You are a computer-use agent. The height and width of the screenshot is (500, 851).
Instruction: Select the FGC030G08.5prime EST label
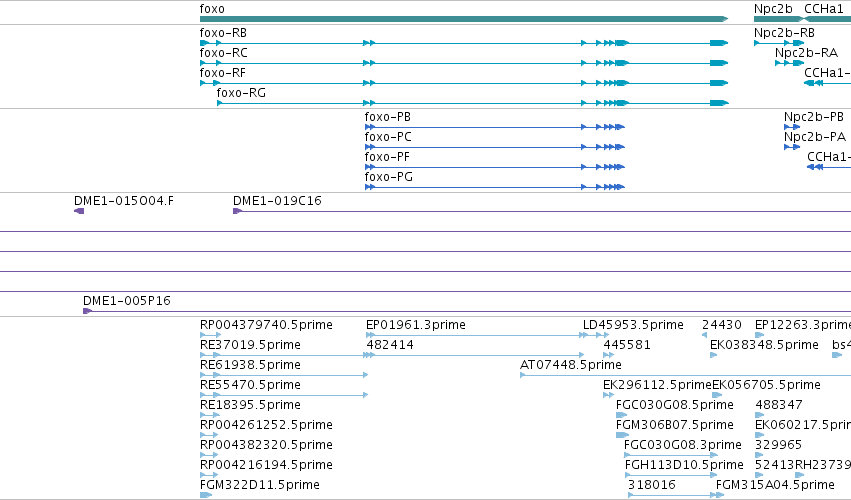675,405
